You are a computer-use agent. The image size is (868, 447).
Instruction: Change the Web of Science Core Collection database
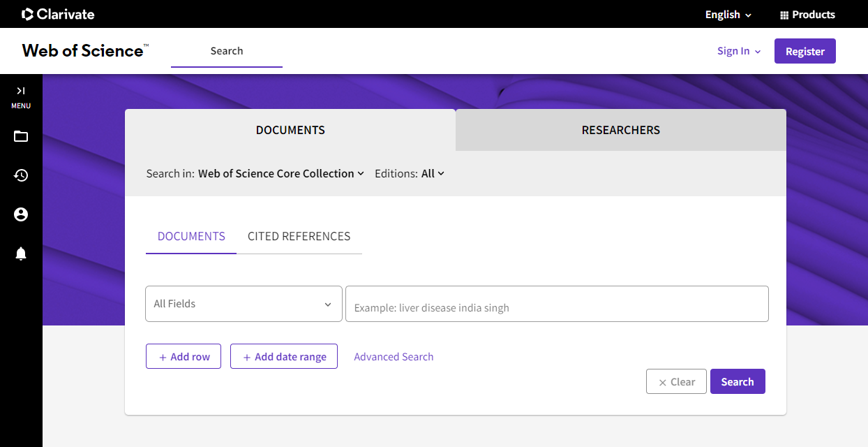280,173
